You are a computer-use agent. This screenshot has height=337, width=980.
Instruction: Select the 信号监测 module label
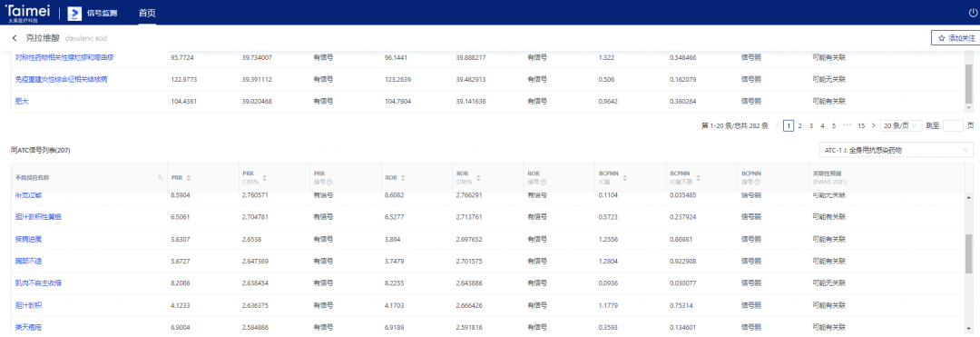tap(102, 13)
